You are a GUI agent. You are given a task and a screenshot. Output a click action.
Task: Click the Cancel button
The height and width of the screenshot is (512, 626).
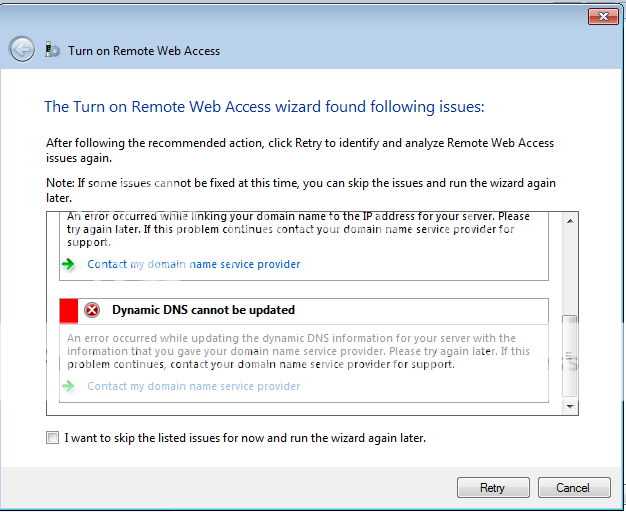click(x=574, y=488)
